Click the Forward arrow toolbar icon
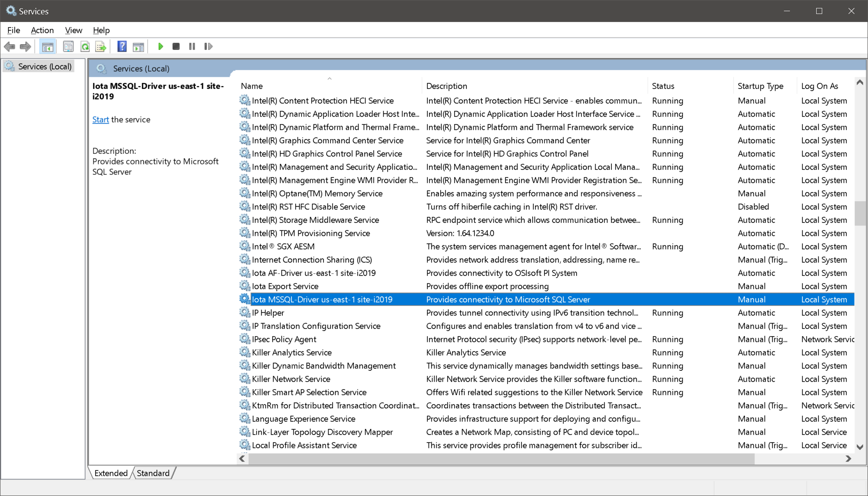 (25, 47)
